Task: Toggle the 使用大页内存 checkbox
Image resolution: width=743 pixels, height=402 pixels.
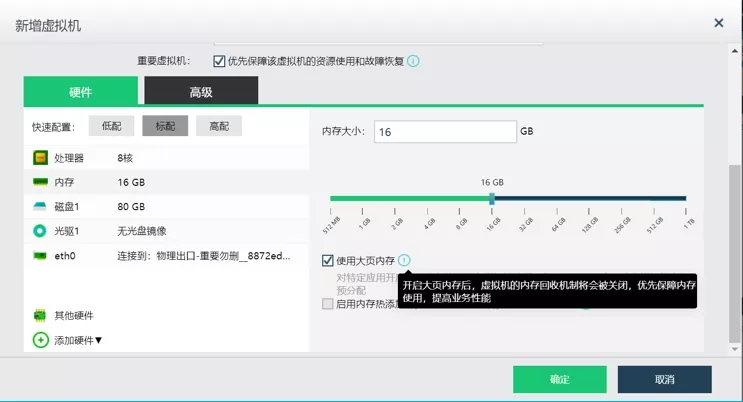Action: pos(328,260)
